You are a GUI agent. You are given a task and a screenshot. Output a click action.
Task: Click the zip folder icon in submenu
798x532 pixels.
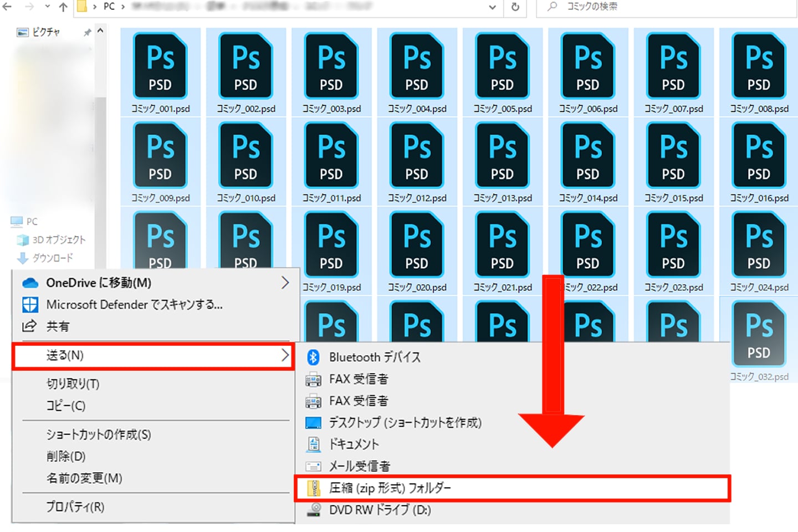pyautogui.click(x=314, y=488)
